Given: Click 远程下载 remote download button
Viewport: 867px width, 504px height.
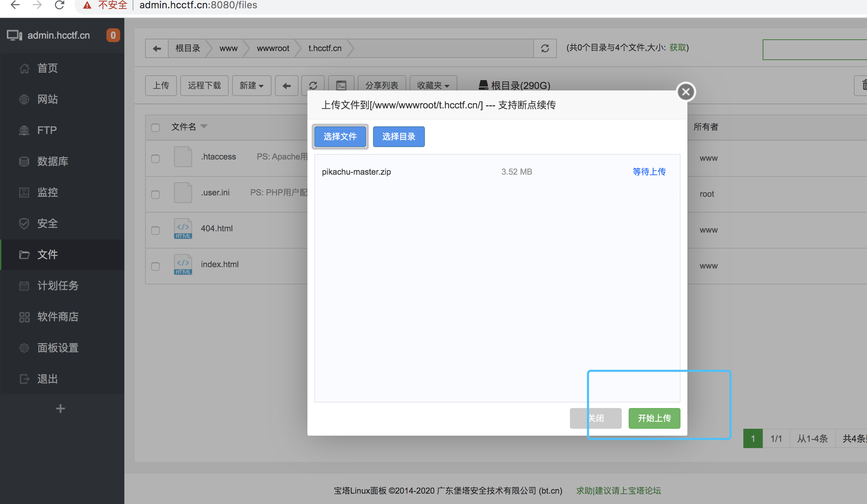Looking at the screenshot, I should pyautogui.click(x=204, y=85).
